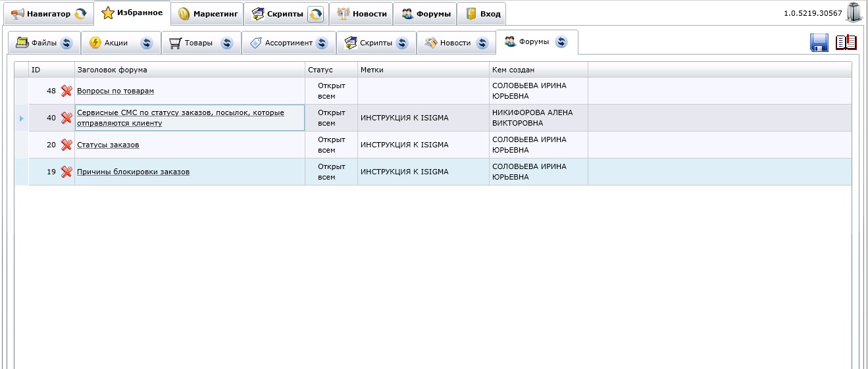The width and height of the screenshot is (868, 369).
Task: Refresh the Новости sub-tab
Action: [482, 43]
